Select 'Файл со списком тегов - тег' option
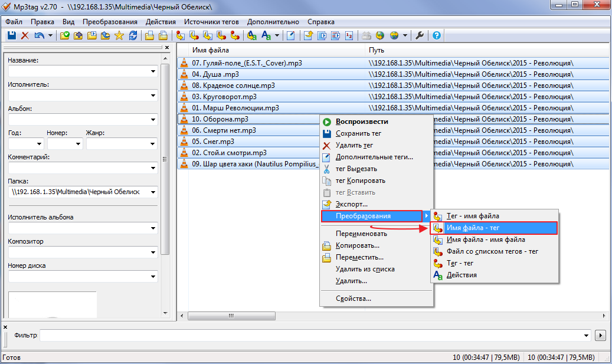 pos(494,252)
